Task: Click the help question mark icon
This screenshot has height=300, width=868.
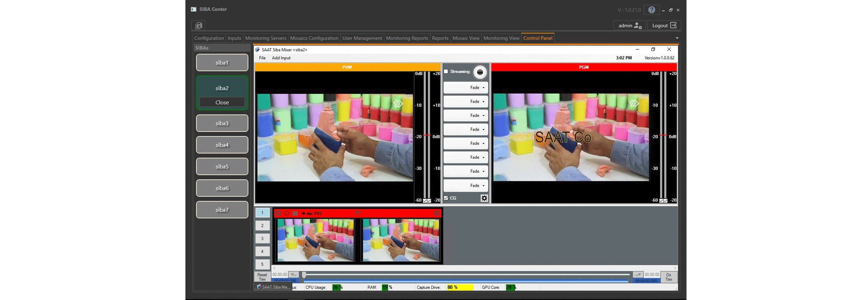Action: click(x=651, y=10)
